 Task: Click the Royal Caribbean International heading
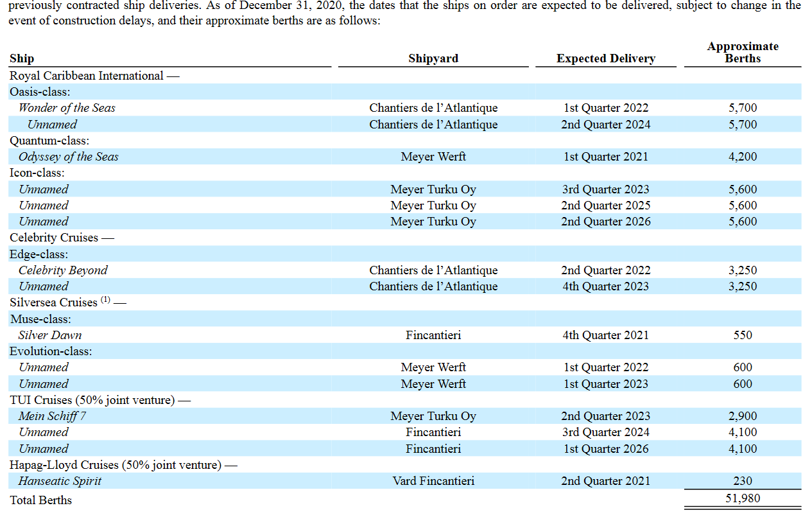coord(87,76)
